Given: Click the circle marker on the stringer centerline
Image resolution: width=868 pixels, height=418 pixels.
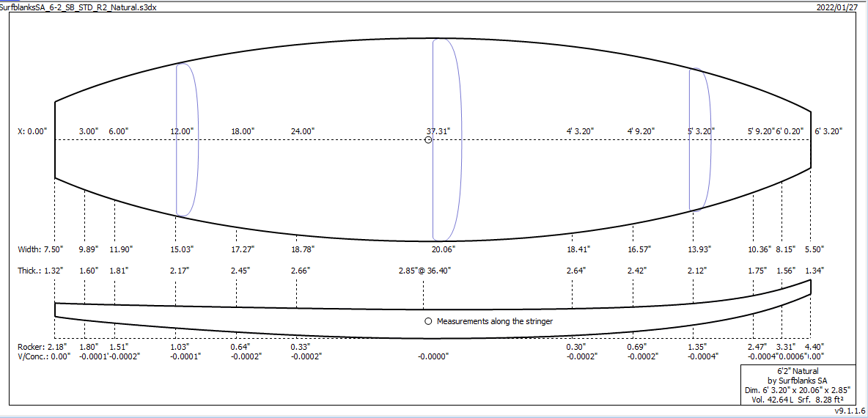Looking at the screenshot, I should (428, 139).
